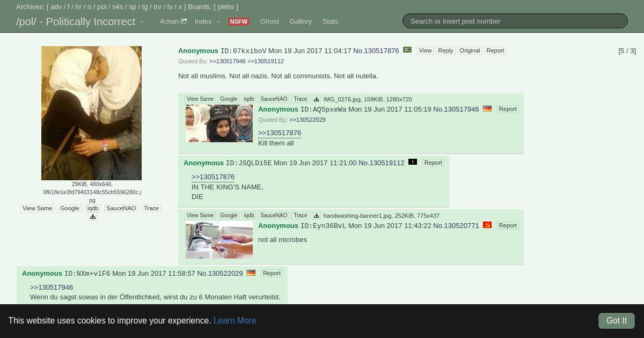Click Reply on the opening post
The width and height of the screenshot is (644, 338).
[x=445, y=50]
